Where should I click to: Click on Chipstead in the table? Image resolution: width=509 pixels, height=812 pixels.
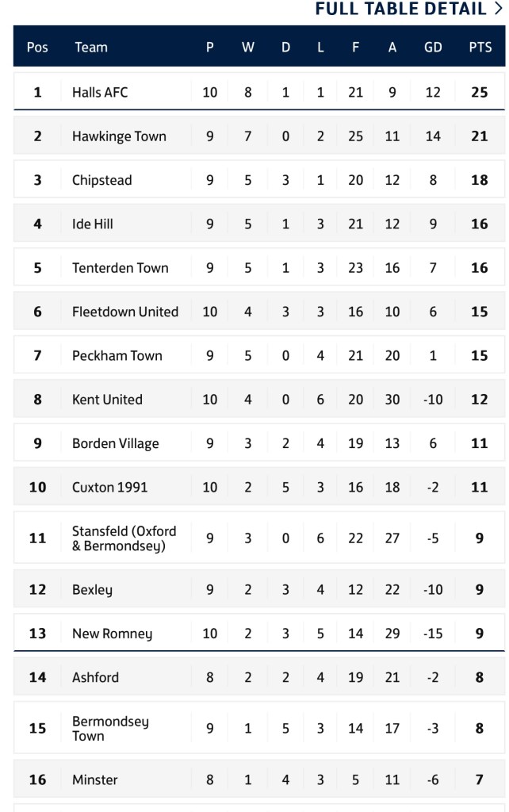(x=101, y=180)
